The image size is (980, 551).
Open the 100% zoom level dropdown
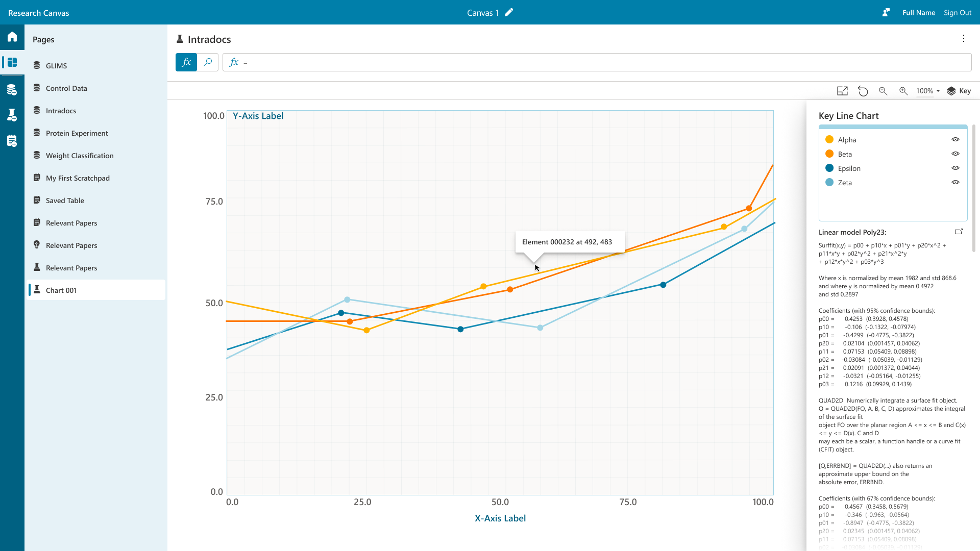click(x=928, y=91)
